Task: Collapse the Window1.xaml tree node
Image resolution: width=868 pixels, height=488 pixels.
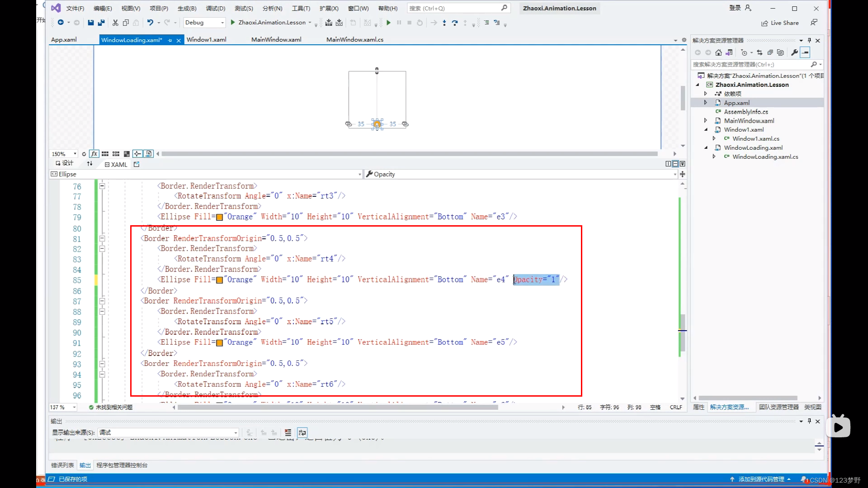Action: point(706,130)
